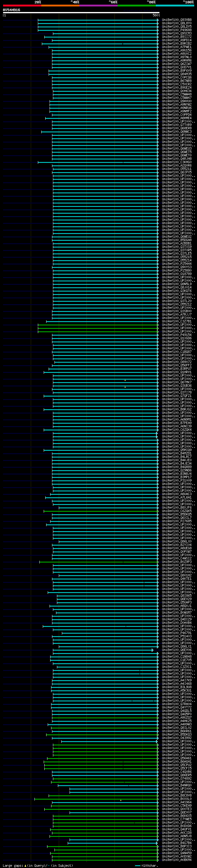The width and height of the screenshot is (197, 868).
Task: Select hit label UniRef100_Q90YS3
Action: [176, 267]
